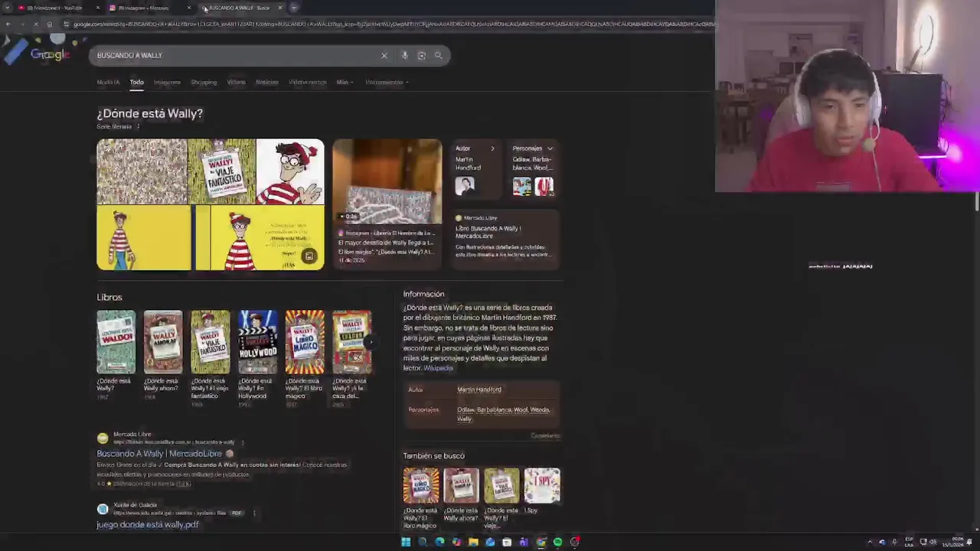Play the Instagram Wally video thumbnail
The image size is (980, 551).
[x=387, y=181]
